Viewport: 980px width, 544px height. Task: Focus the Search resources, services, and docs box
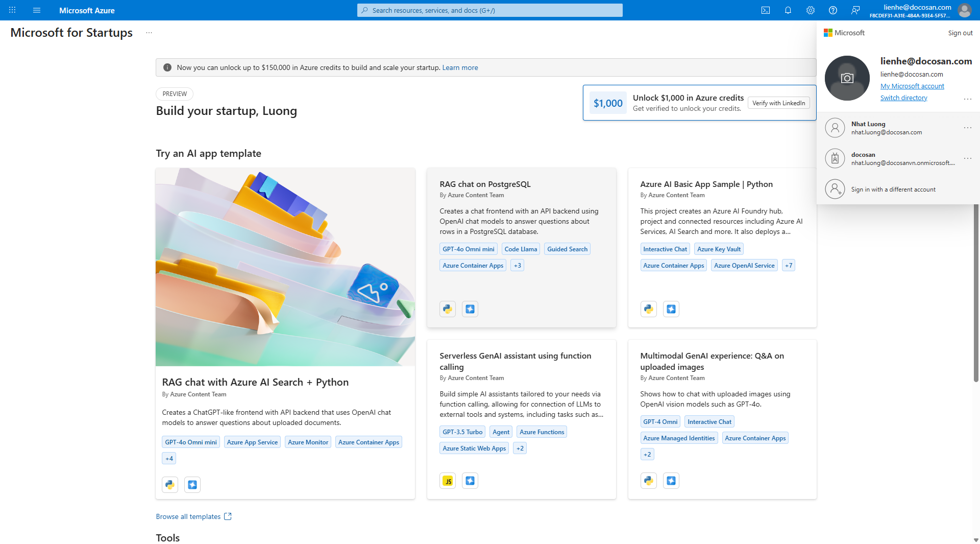click(489, 10)
